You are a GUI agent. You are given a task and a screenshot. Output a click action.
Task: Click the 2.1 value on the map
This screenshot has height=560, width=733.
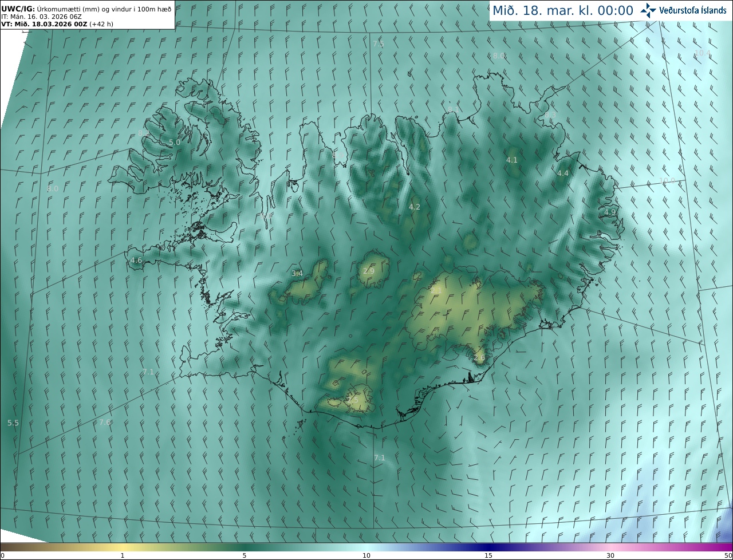click(436, 291)
